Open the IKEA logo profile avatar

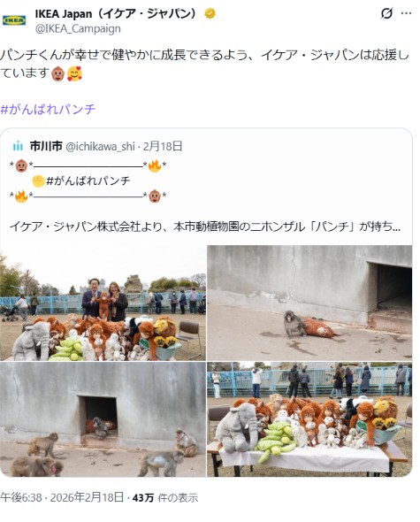pyautogui.click(x=14, y=20)
